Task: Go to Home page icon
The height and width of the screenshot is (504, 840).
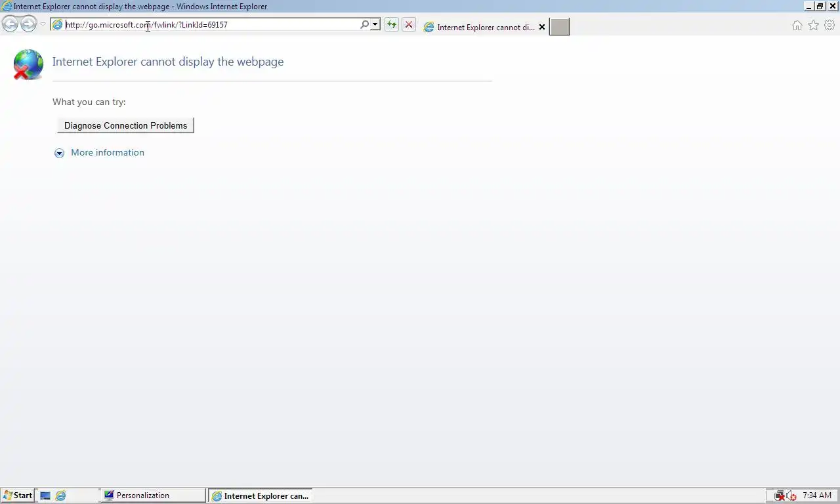Action: click(797, 25)
